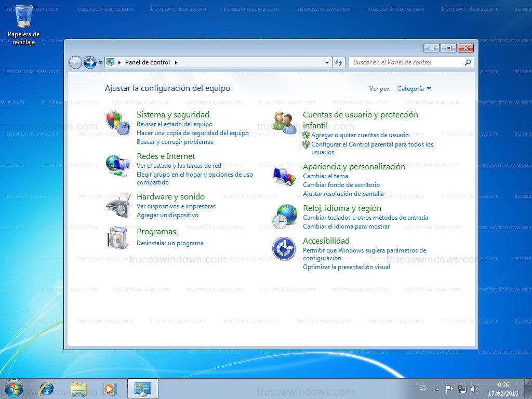
Task: Click the Action Center flag icon
Action: pos(450,389)
